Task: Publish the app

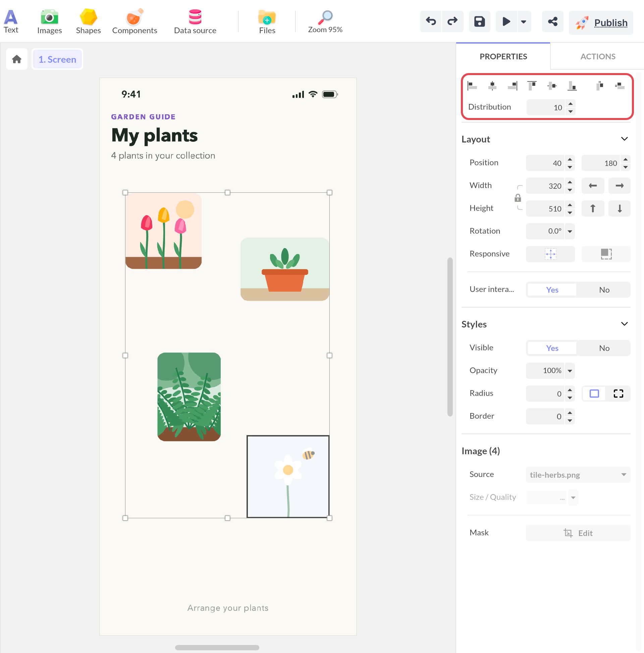Action: tap(601, 23)
